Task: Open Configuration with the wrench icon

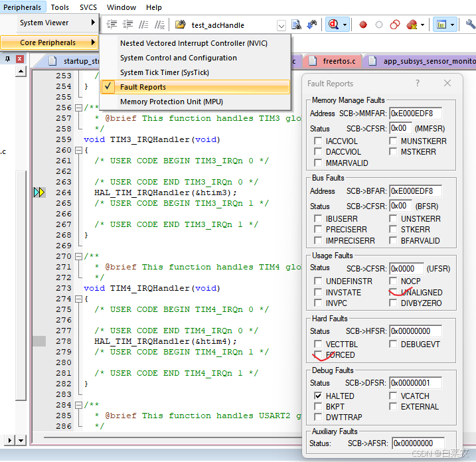Action: pos(471,24)
